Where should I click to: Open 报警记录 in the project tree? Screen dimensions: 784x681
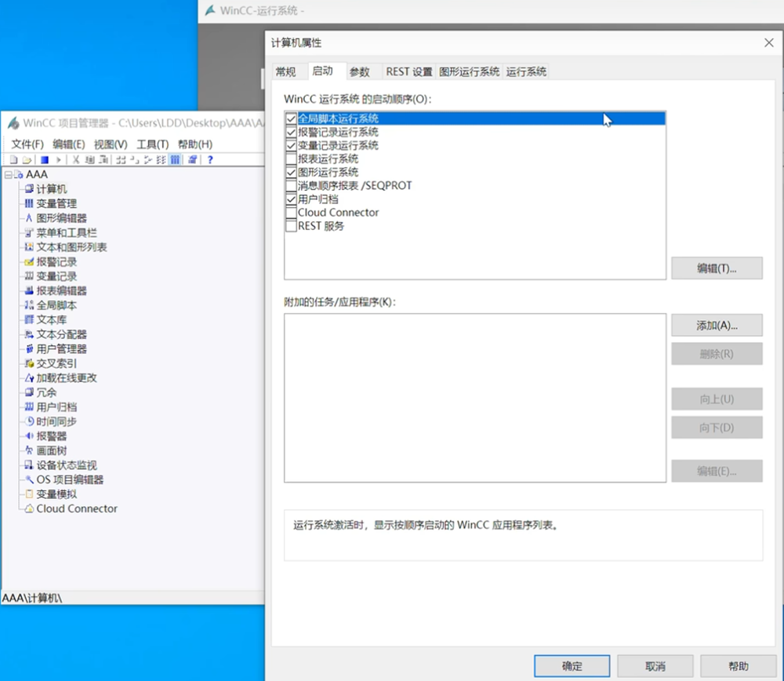56,262
